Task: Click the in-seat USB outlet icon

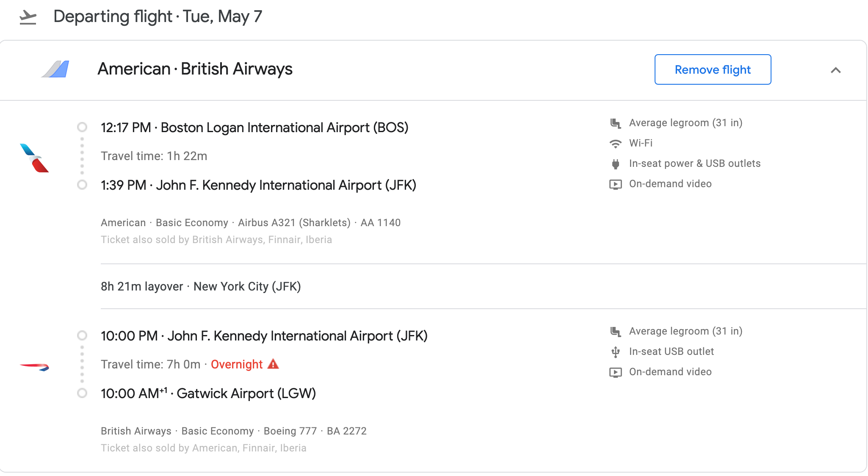Action: pos(615,352)
